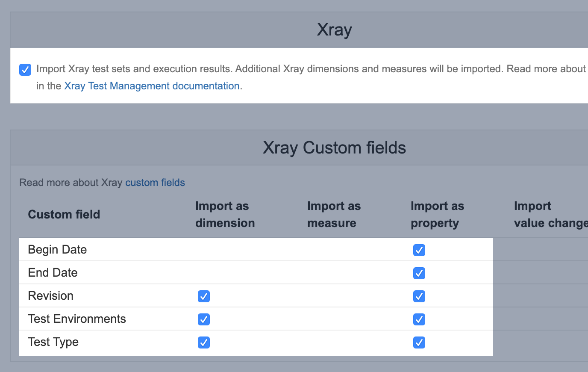The height and width of the screenshot is (372, 588).
Task: Select the Test Type field name
Action: click(53, 342)
